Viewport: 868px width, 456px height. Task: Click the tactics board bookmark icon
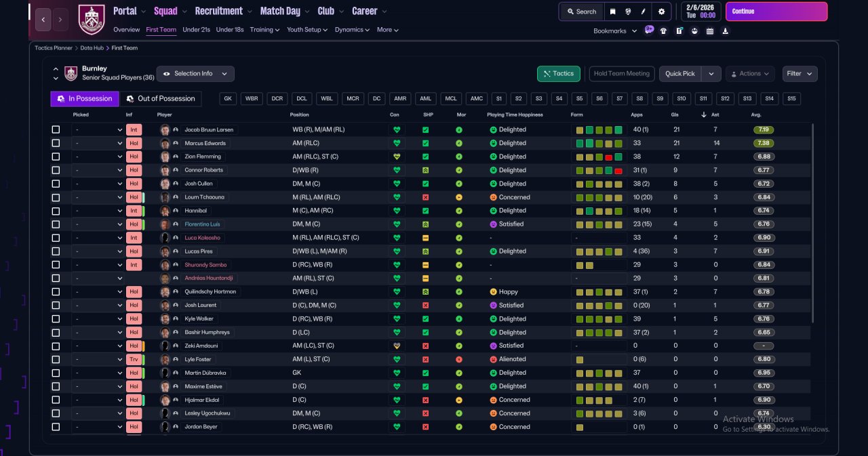click(679, 30)
